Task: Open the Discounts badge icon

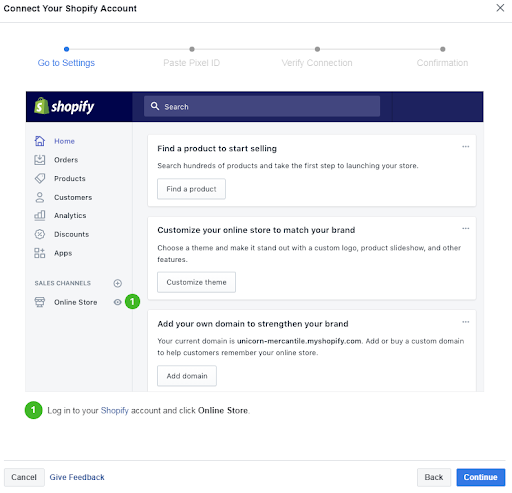Action: (40, 234)
